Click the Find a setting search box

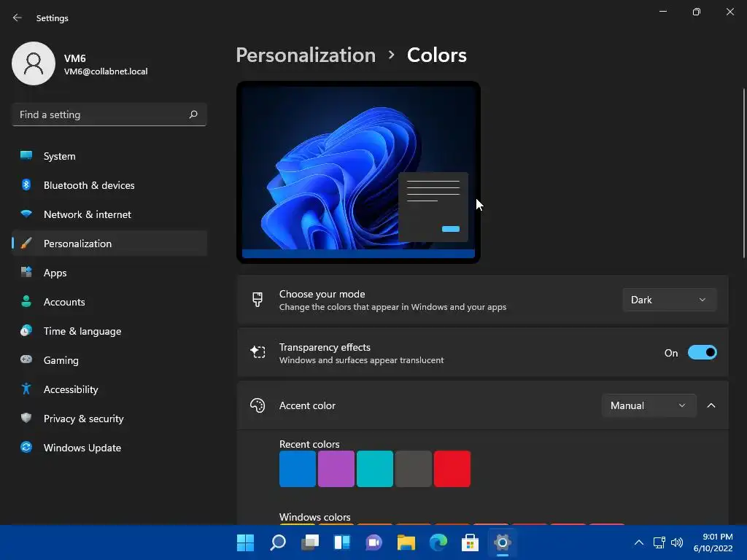[109, 114]
